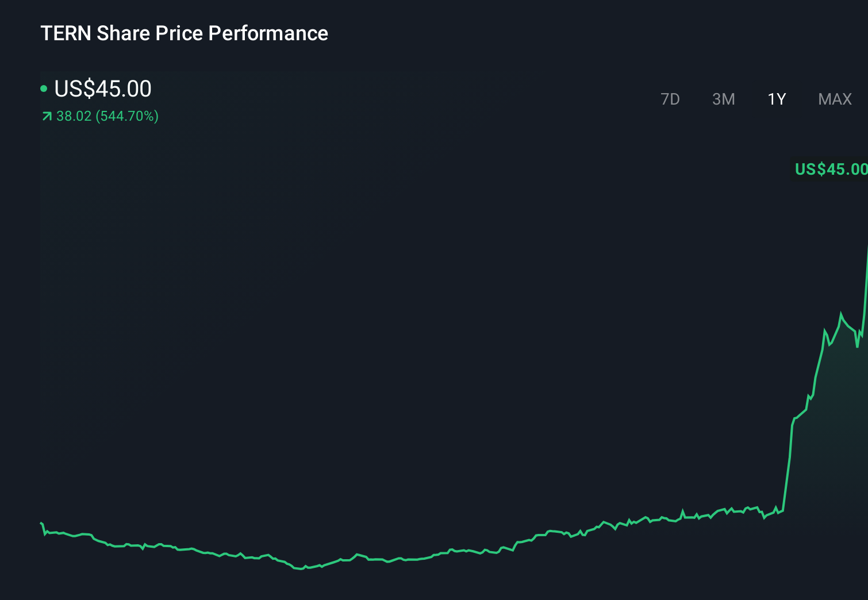Click the green upward trend arrow icon
The width and height of the screenshot is (868, 600).
(x=46, y=116)
